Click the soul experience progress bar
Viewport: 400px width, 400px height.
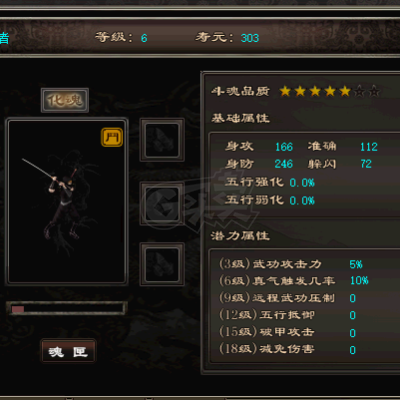point(67,309)
